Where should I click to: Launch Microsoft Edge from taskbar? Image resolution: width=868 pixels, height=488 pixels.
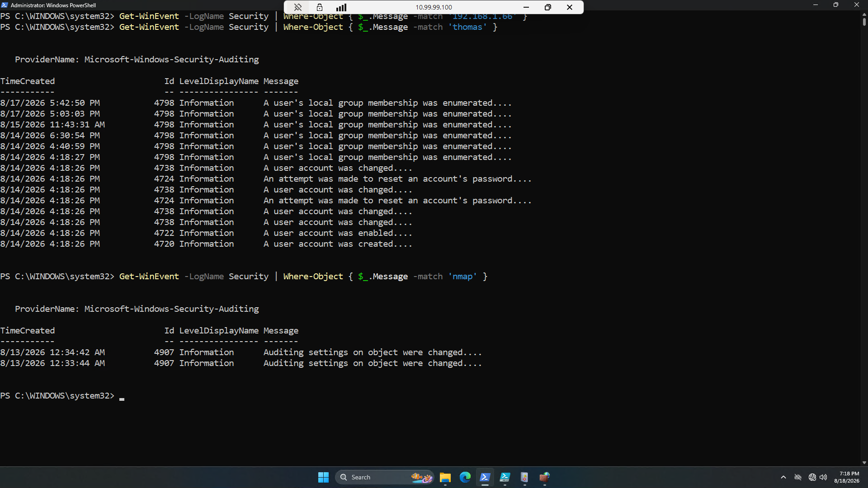465,477
